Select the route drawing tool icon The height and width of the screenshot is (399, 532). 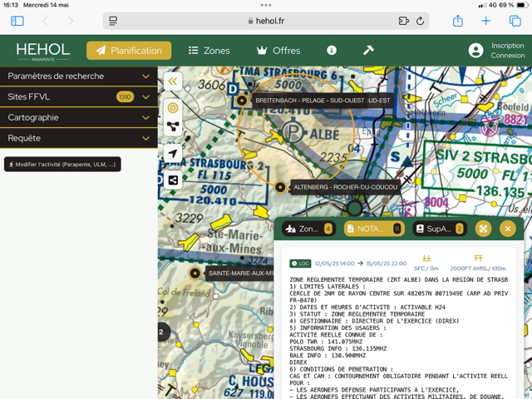173,127
